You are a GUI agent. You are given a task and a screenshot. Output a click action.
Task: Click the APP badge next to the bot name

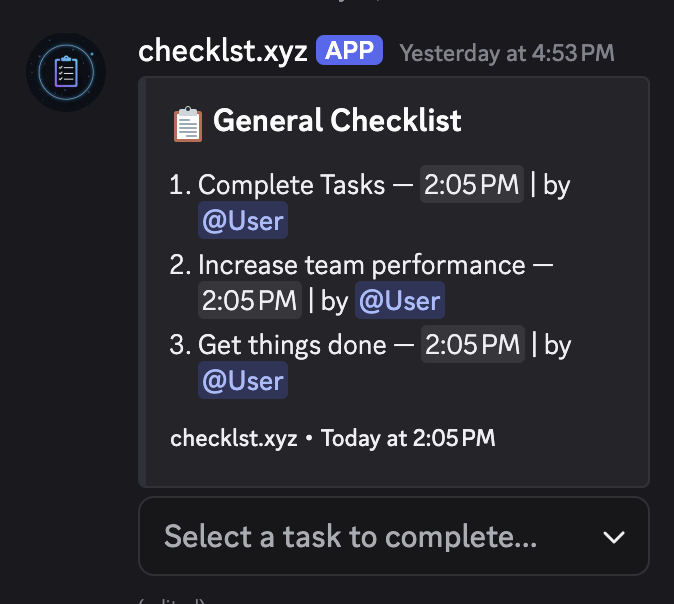[349, 52]
